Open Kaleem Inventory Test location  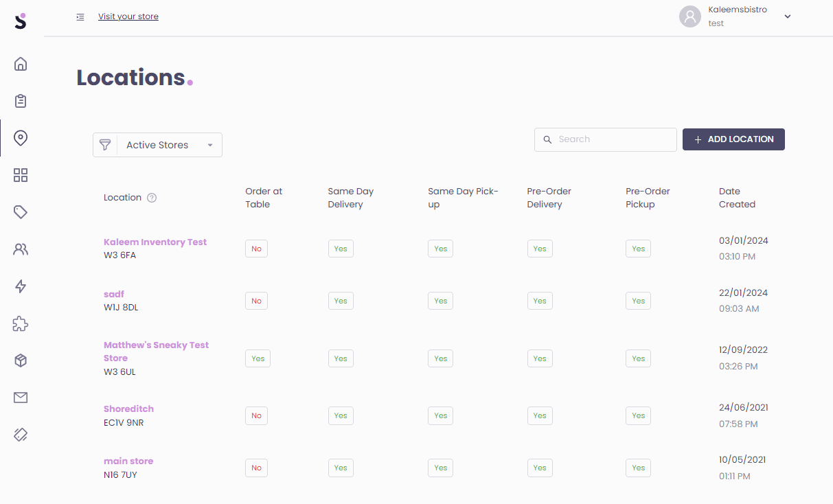point(155,242)
